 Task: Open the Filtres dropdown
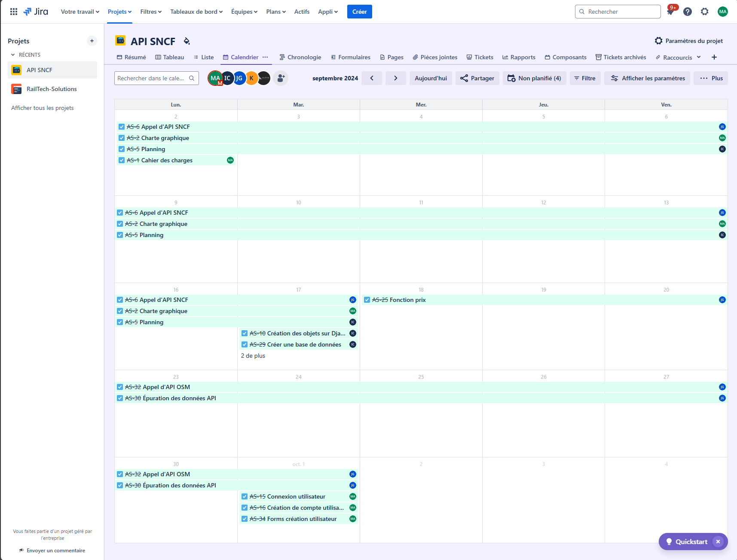click(x=151, y=12)
